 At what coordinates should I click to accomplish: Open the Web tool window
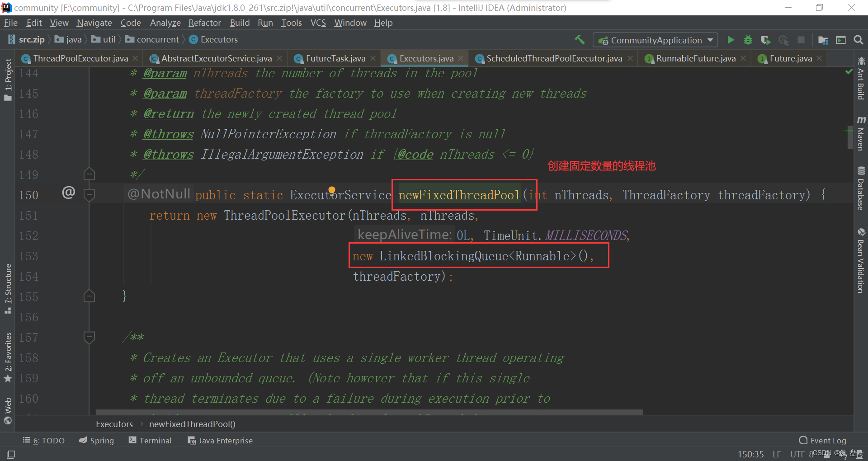[8, 411]
